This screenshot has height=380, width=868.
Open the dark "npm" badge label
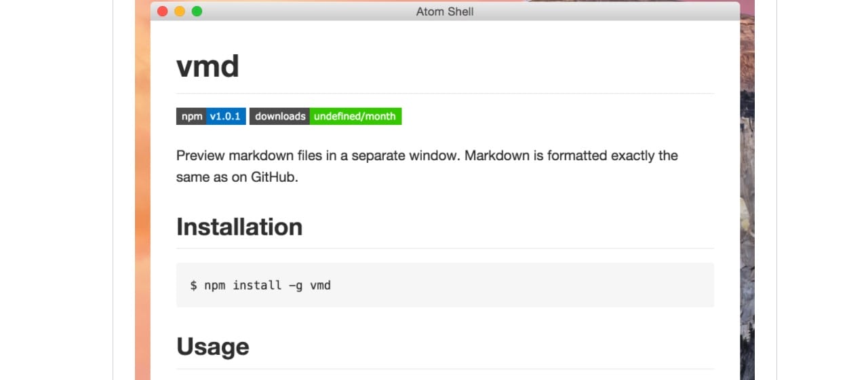click(192, 117)
